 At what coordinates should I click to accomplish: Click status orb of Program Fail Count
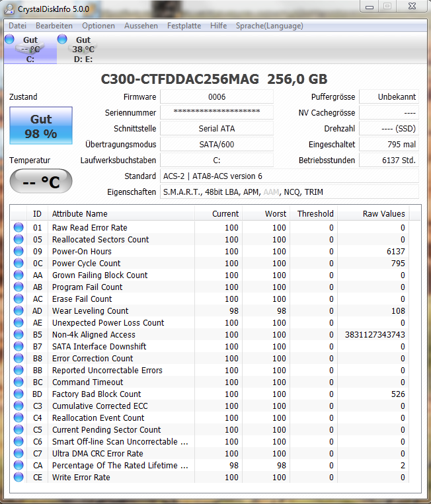(x=19, y=287)
